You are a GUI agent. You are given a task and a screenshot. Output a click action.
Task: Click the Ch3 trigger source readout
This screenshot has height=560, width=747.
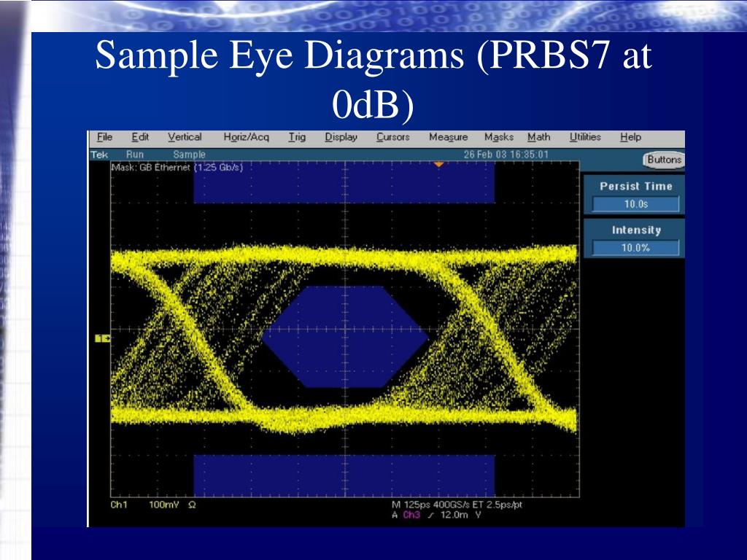[411, 516]
